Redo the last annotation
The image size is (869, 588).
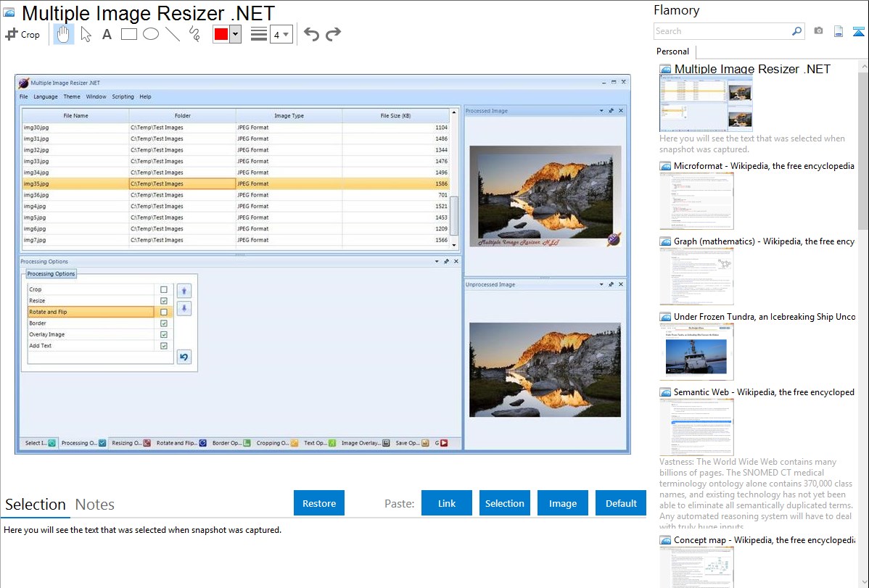pos(333,34)
